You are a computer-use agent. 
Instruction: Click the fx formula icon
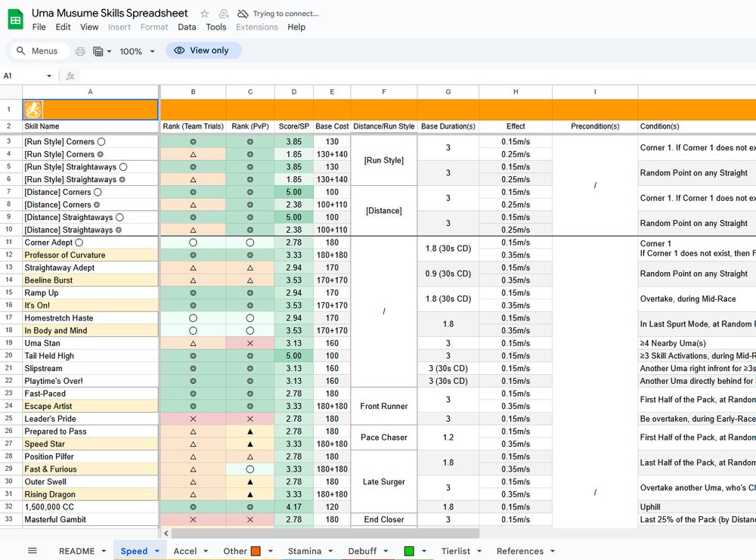[x=70, y=76]
